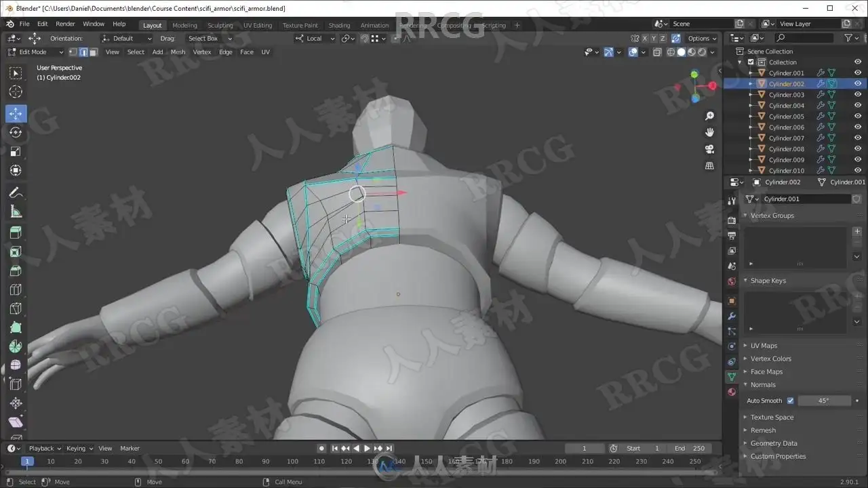Activate the Scale tool

[16, 151]
